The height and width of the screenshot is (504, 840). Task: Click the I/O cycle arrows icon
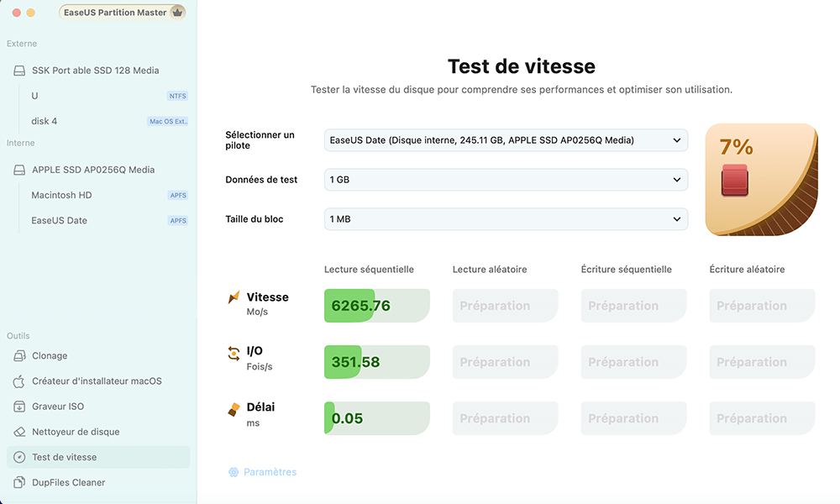(x=234, y=353)
